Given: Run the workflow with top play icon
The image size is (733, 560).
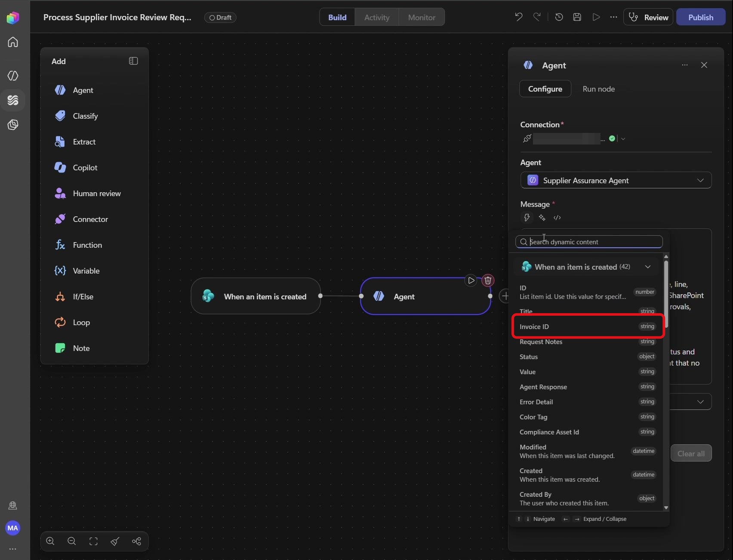Looking at the screenshot, I should (596, 17).
